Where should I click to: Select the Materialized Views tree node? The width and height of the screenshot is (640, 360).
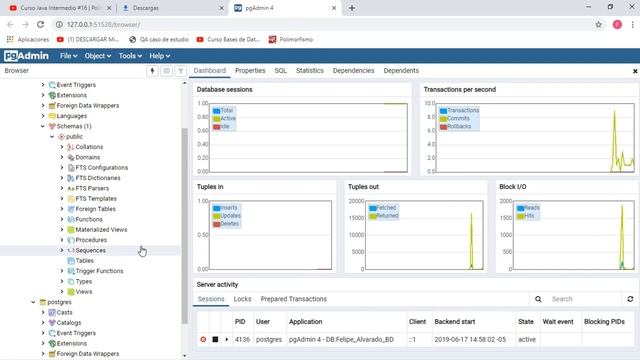click(101, 230)
